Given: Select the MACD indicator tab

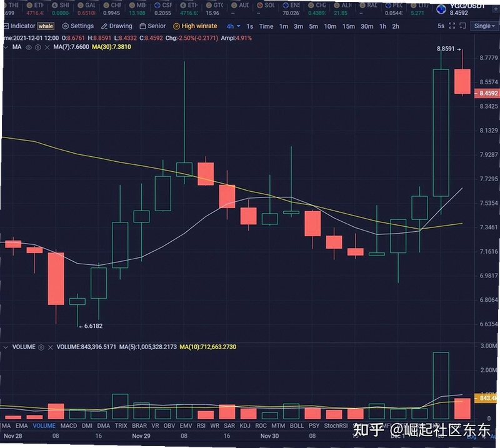Looking at the screenshot, I should (x=69, y=426).
